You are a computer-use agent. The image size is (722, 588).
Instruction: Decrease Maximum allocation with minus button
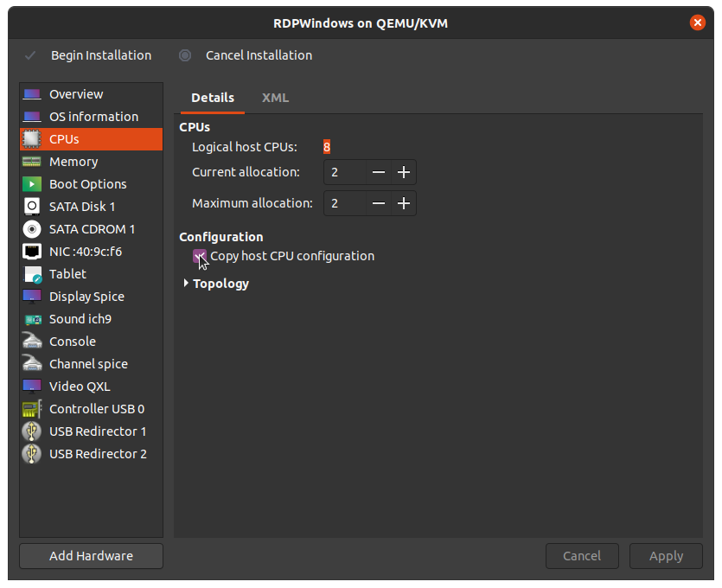[x=379, y=203]
